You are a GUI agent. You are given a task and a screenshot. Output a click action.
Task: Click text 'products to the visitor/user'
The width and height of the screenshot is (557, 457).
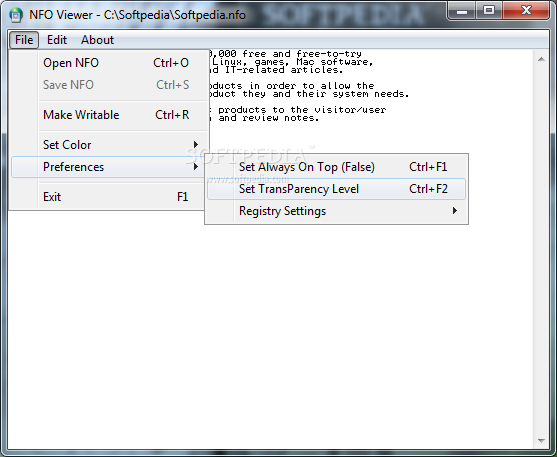pyautogui.click(x=302, y=110)
